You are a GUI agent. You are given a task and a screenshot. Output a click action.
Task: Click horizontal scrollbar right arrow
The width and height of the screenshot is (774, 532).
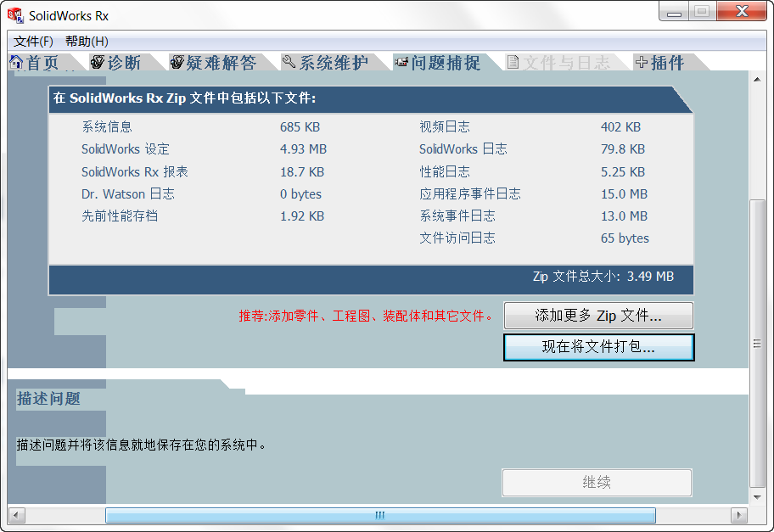[x=739, y=516]
